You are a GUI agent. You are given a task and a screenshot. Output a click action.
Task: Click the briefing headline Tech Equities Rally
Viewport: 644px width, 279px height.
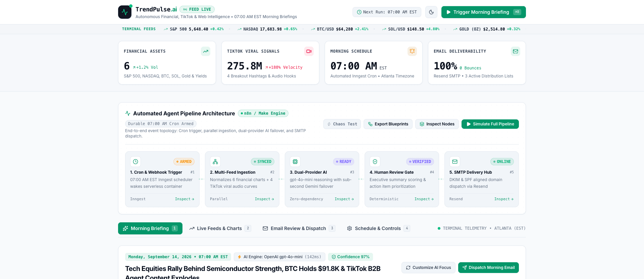click(x=253, y=273)
